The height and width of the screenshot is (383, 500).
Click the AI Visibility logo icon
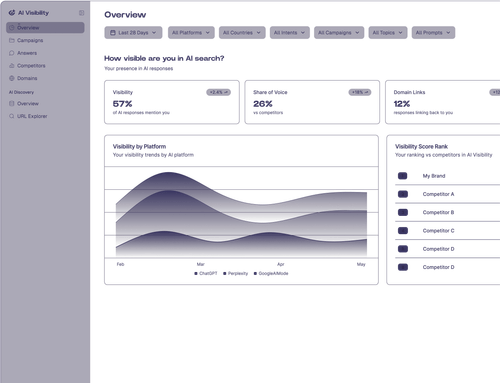point(12,13)
